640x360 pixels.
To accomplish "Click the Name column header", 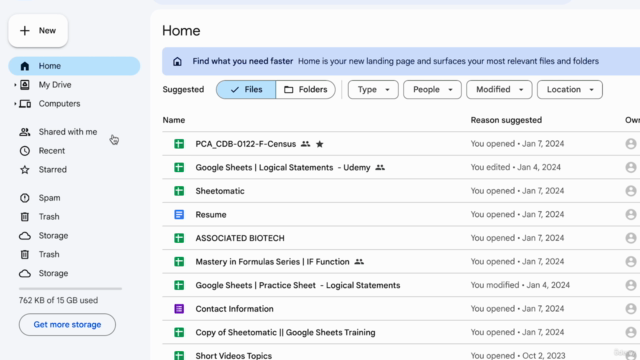I will [x=174, y=120].
